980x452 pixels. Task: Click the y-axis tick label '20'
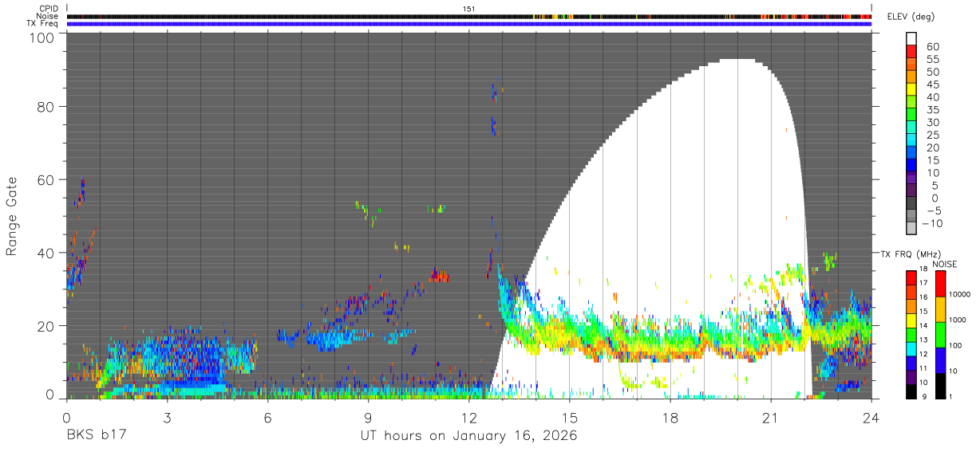click(x=45, y=325)
